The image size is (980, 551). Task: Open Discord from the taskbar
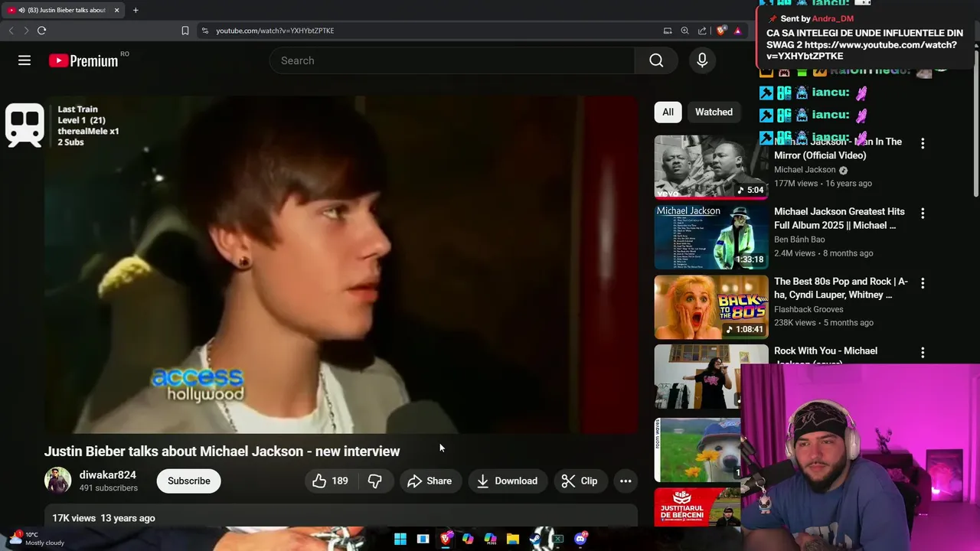(580, 539)
